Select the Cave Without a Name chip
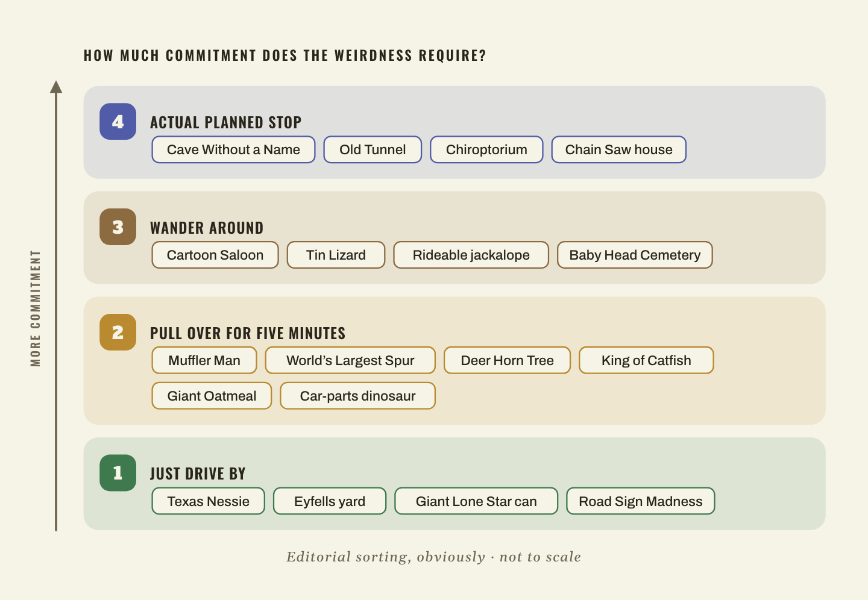 pos(233,149)
